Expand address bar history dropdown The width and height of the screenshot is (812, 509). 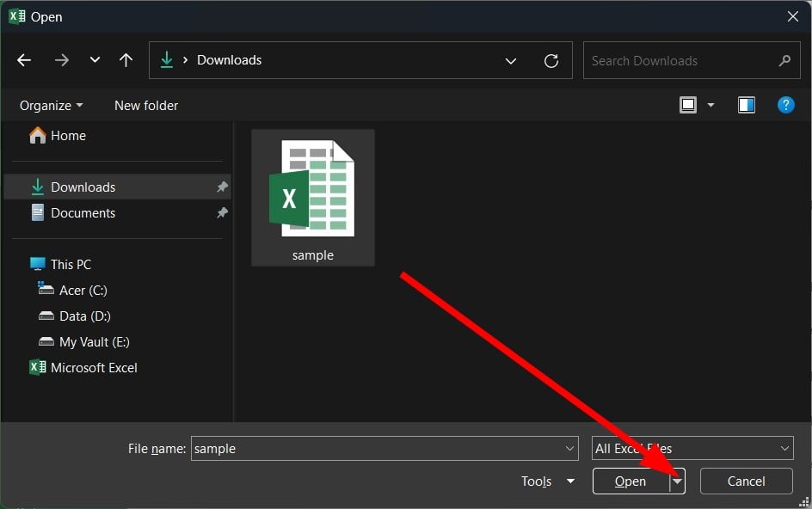tap(511, 61)
